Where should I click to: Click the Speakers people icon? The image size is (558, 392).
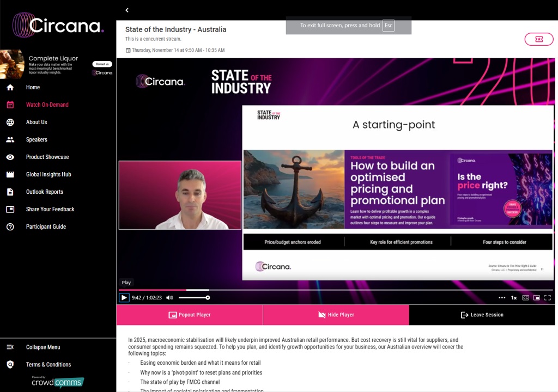coord(10,139)
